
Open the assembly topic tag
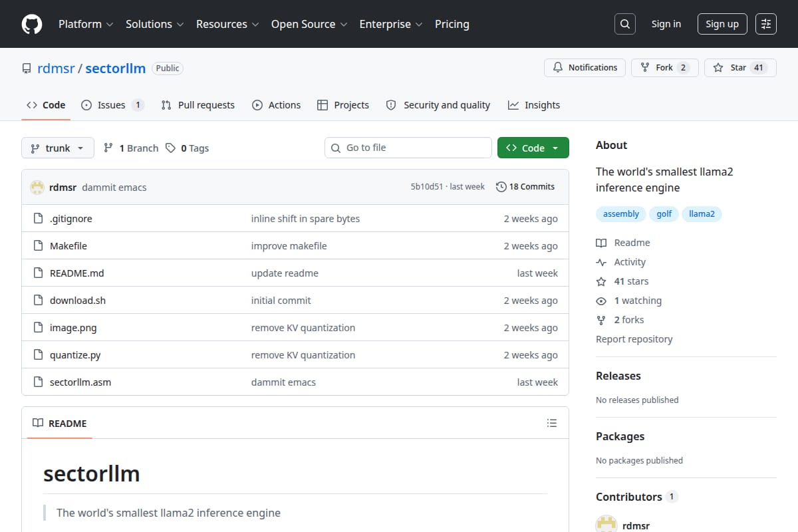click(621, 214)
